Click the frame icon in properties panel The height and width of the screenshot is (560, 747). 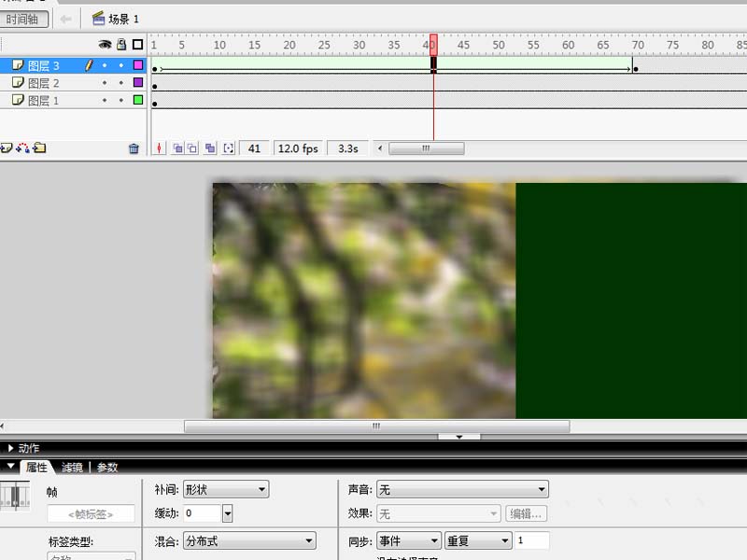point(15,496)
